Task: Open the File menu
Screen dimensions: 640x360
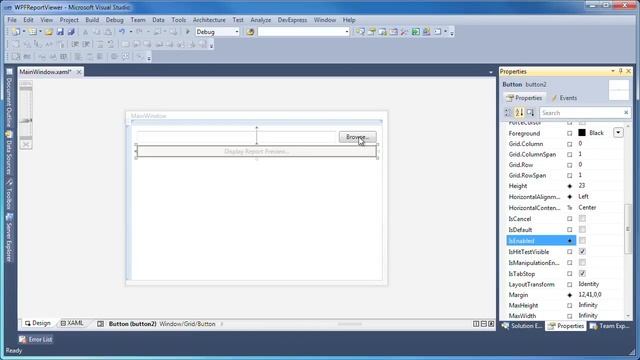Action: pyautogui.click(x=12, y=20)
